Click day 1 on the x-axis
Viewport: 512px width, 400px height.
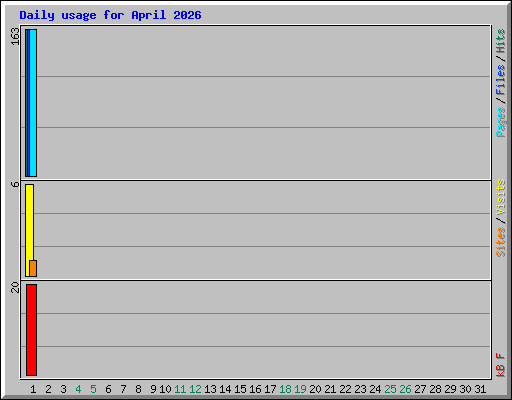coord(33,389)
